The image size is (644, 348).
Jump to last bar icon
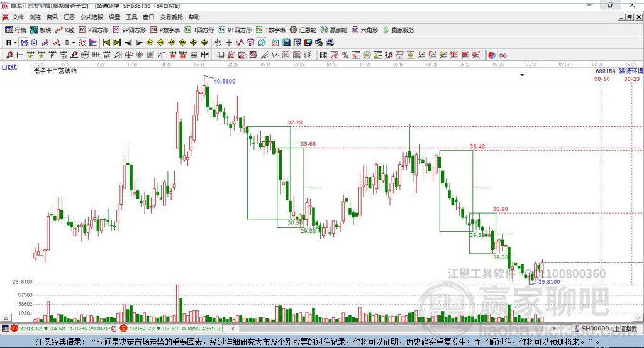tap(117, 43)
